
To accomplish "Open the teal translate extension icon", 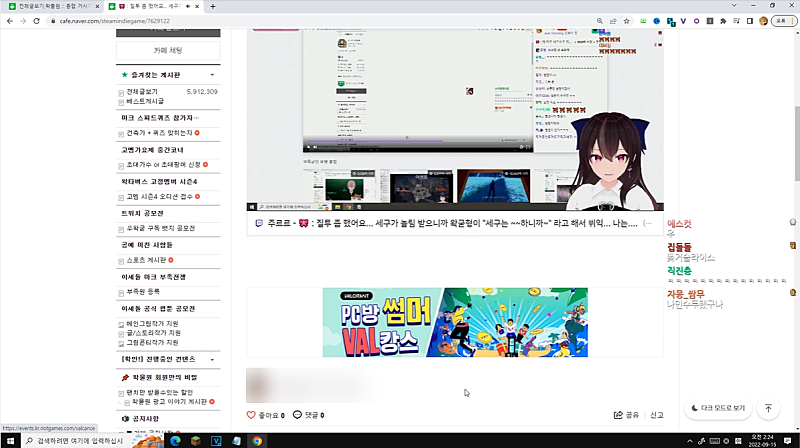I will [x=670, y=21].
